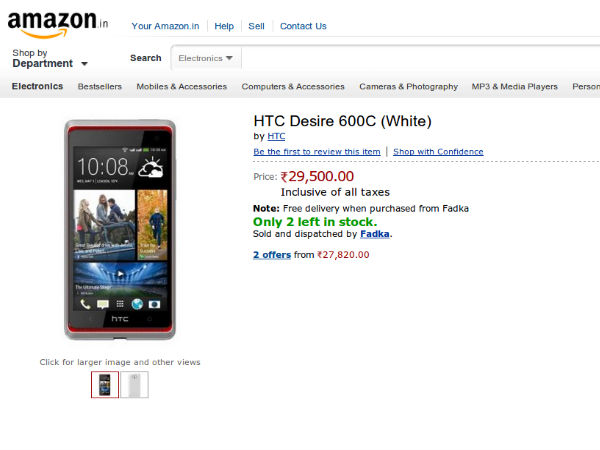Click in the search input field
The width and height of the screenshot is (600, 450).
click(420, 58)
